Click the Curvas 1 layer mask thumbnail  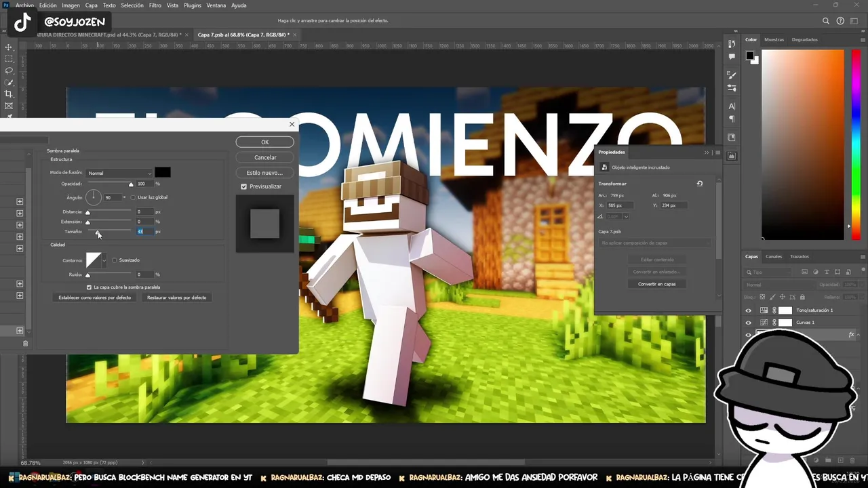tap(785, 323)
